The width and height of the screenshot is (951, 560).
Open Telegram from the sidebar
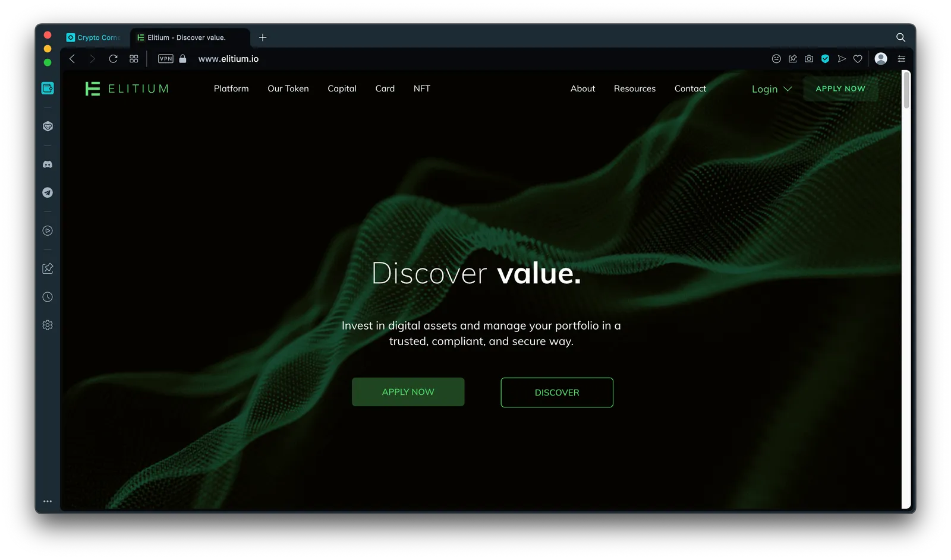(48, 192)
